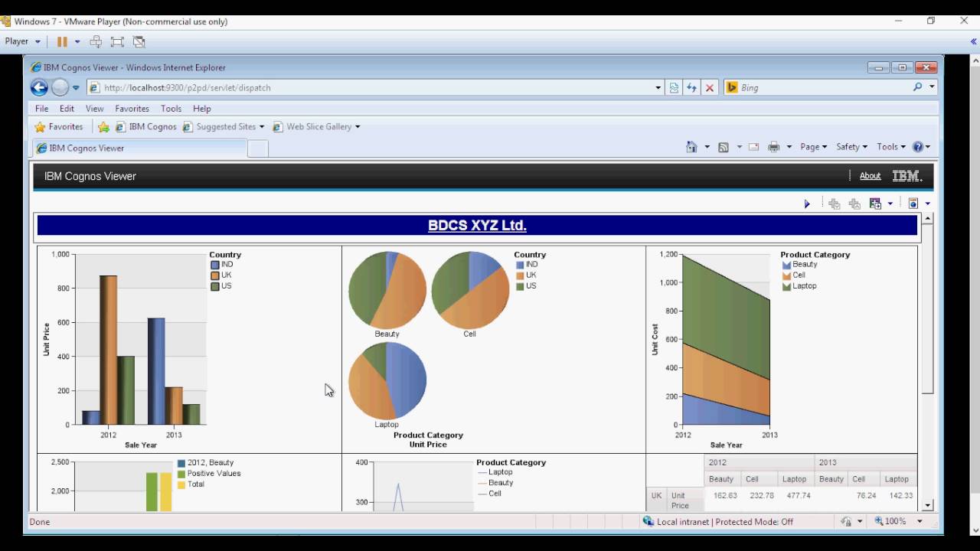980x551 pixels.
Task: Open the Help menu
Action: point(201,109)
